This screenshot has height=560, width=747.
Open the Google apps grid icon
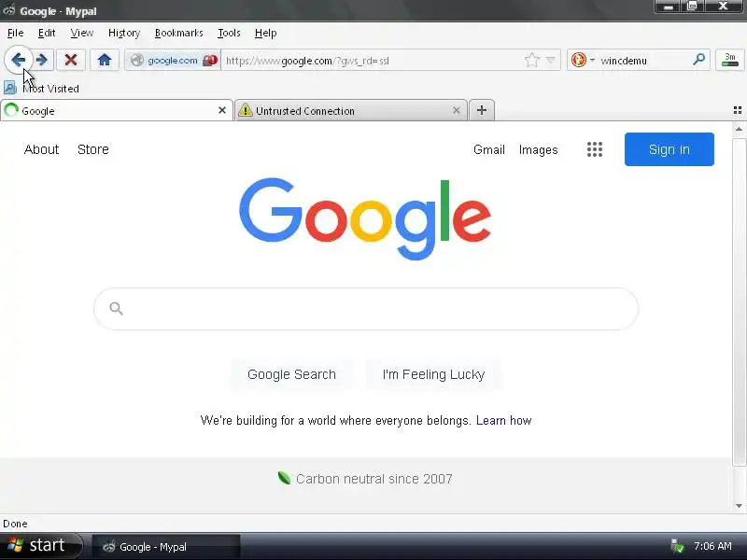tap(595, 149)
